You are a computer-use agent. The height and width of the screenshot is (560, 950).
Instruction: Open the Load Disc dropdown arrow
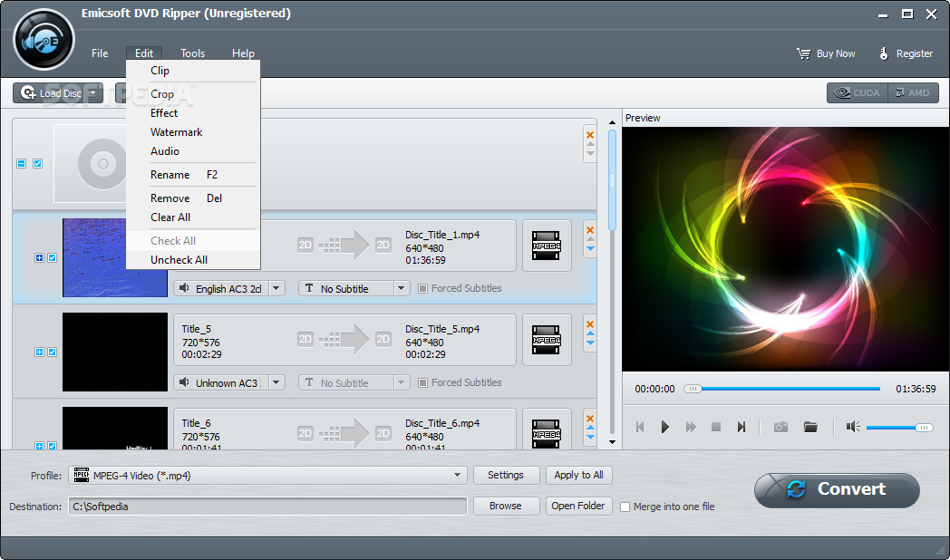93,93
